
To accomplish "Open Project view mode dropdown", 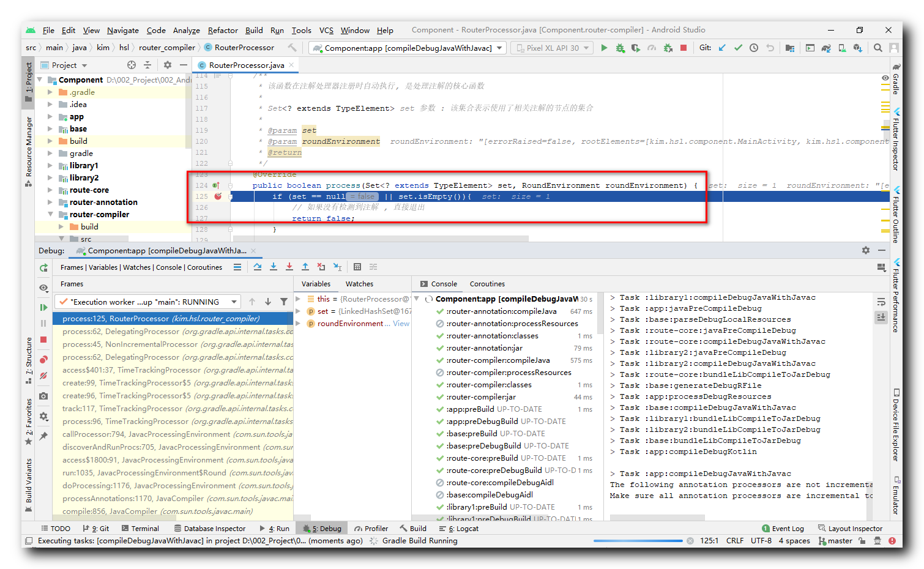I will tap(64, 65).
